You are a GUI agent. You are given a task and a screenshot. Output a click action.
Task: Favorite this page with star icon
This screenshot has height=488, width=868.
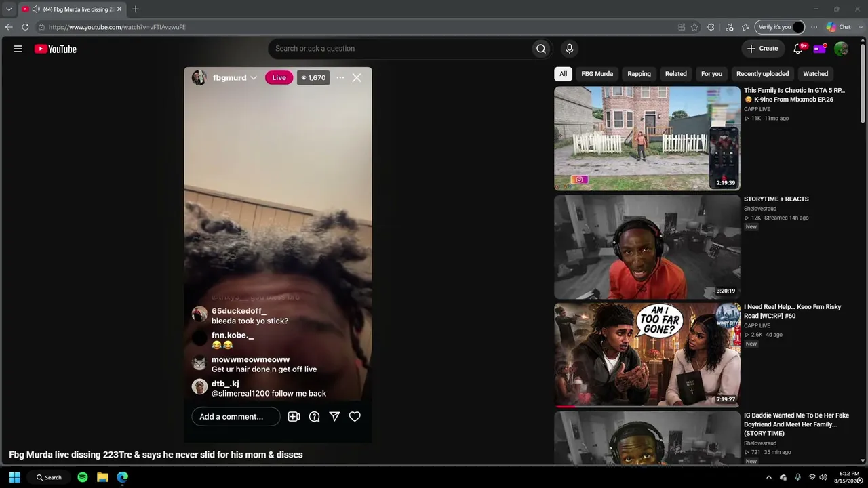coord(694,27)
